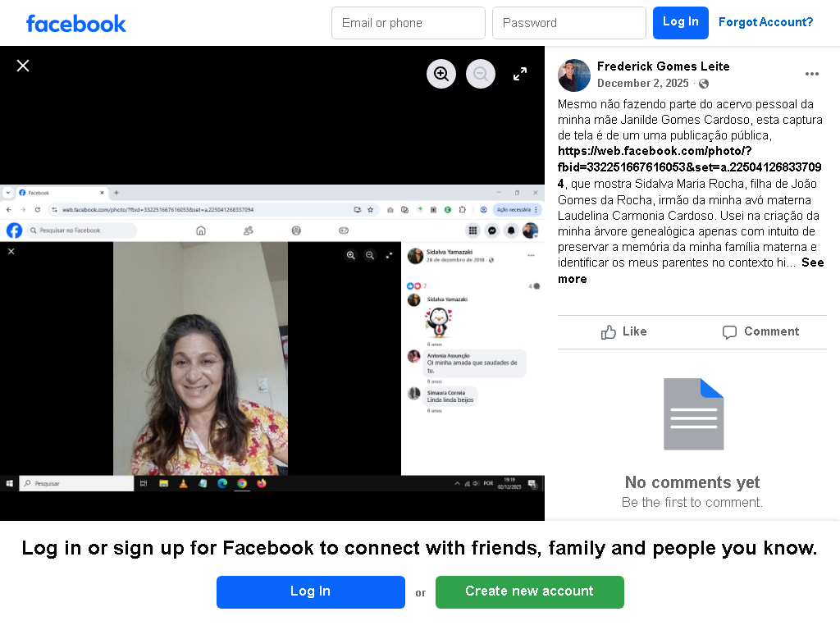This screenshot has width=840, height=630.
Task: Focus the Password field
Action: click(x=569, y=23)
